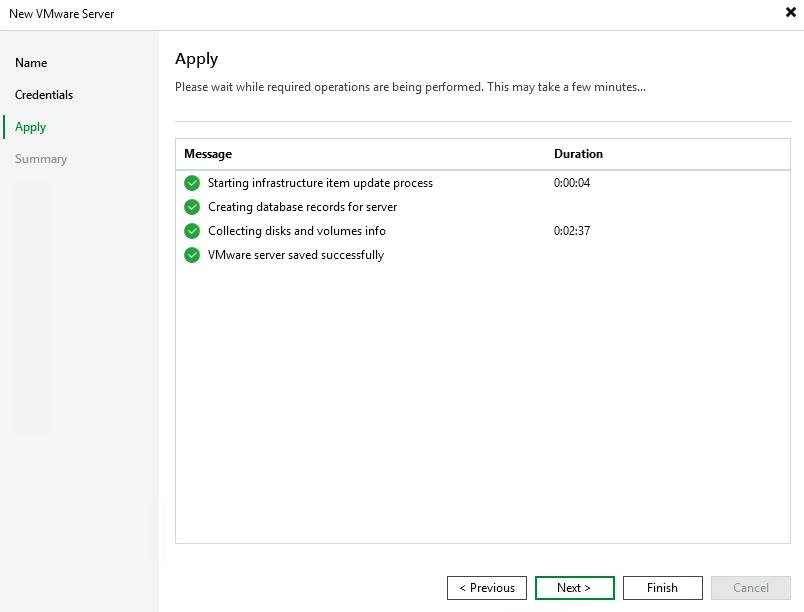Select the Name step in the sidebar
Screen dimensions: 804x612
[31, 62]
